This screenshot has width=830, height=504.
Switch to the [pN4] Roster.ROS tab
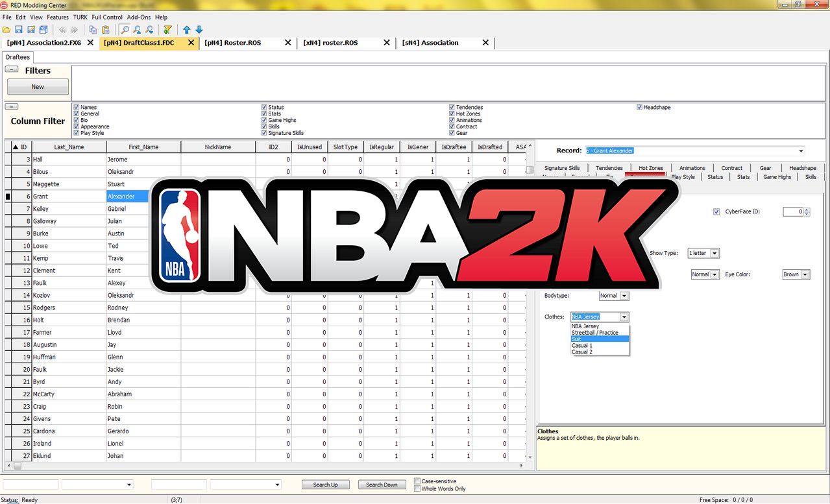(249, 43)
